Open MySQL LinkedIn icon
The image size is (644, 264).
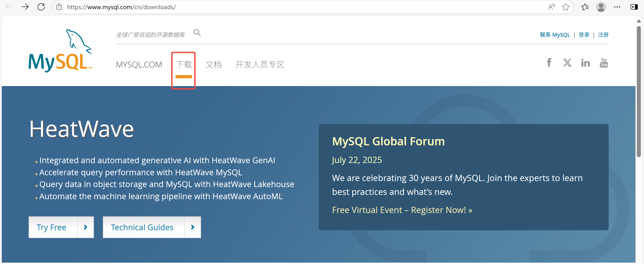click(x=585, y=63)
